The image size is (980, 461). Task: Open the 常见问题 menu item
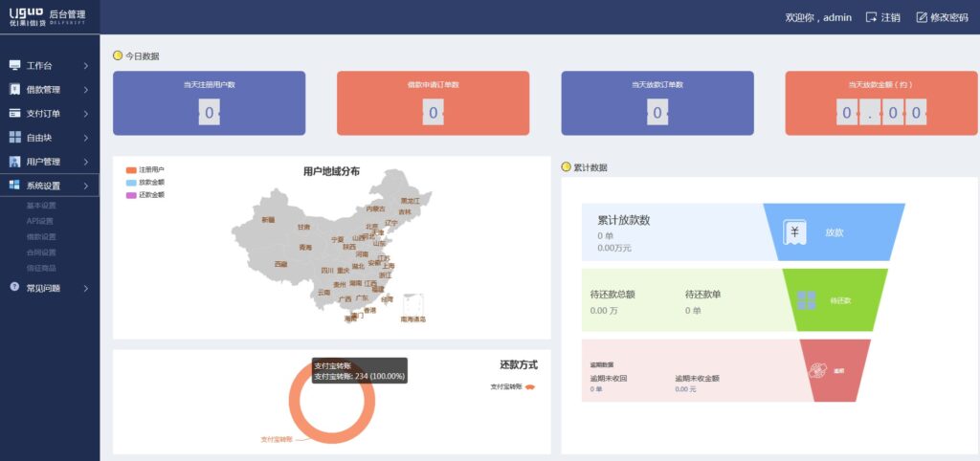(50, 288)
